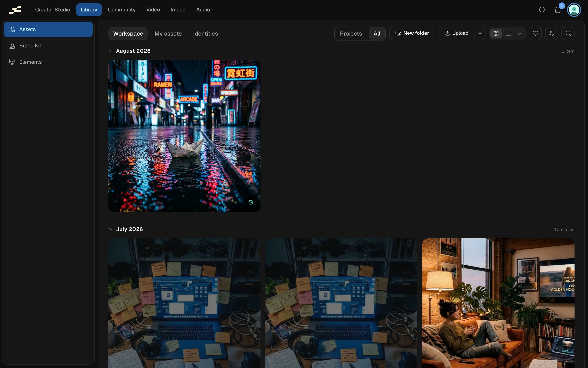Click the '1 item' count label
The image size is (588, 368).
pos(568,51)
